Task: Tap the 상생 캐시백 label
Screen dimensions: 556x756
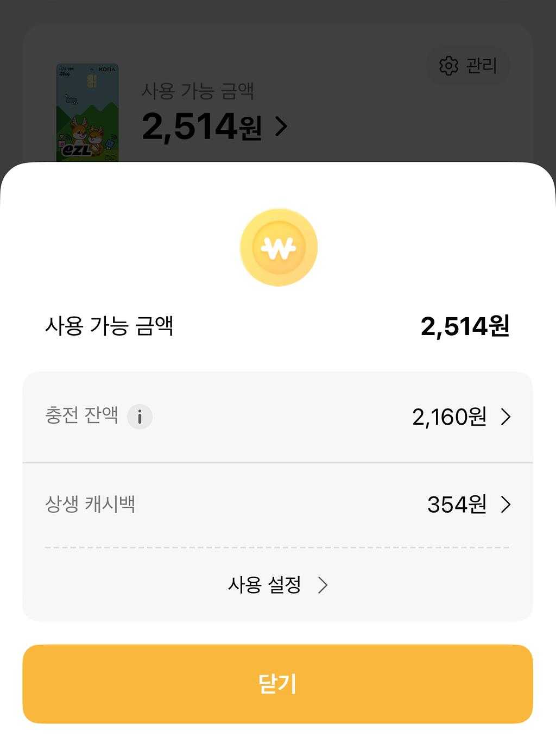Action: (90, 505)
